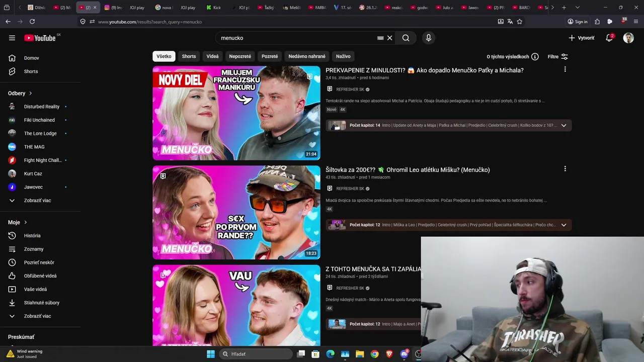Open the S€X PO PRVOM RANDE Menučko thumbnail

236,213
